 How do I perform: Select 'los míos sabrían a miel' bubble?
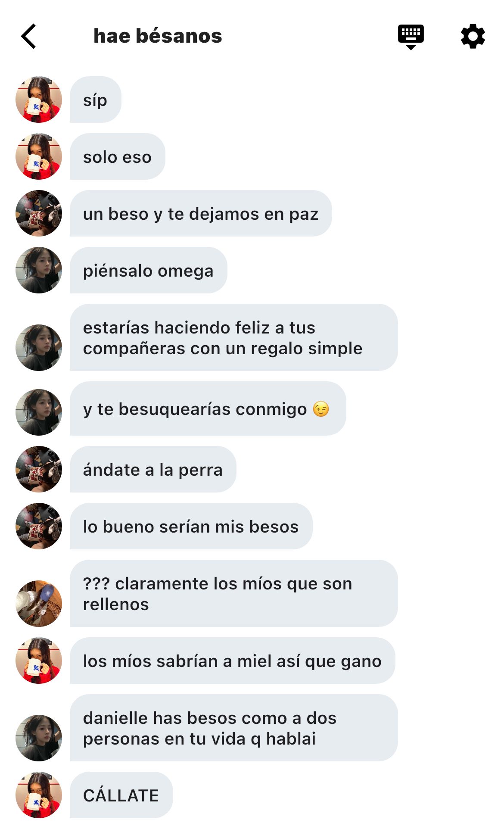pyautogui.click(x=233, y=661)
